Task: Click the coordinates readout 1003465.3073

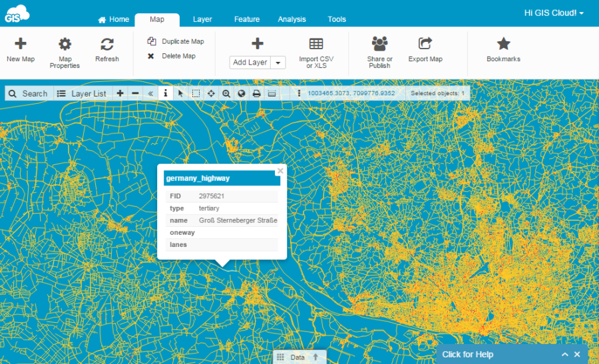Action: 351,93
